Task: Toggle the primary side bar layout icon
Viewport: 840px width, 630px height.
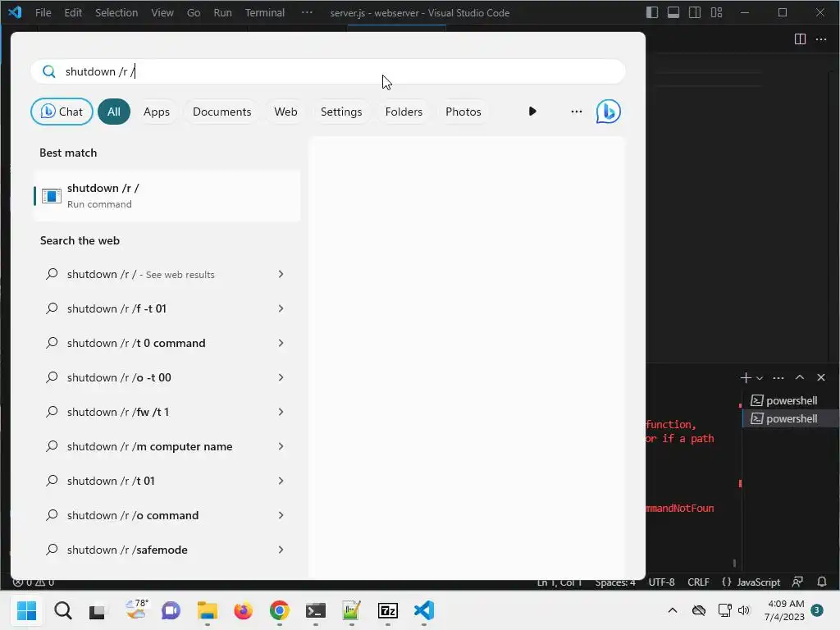Action: 652,12
